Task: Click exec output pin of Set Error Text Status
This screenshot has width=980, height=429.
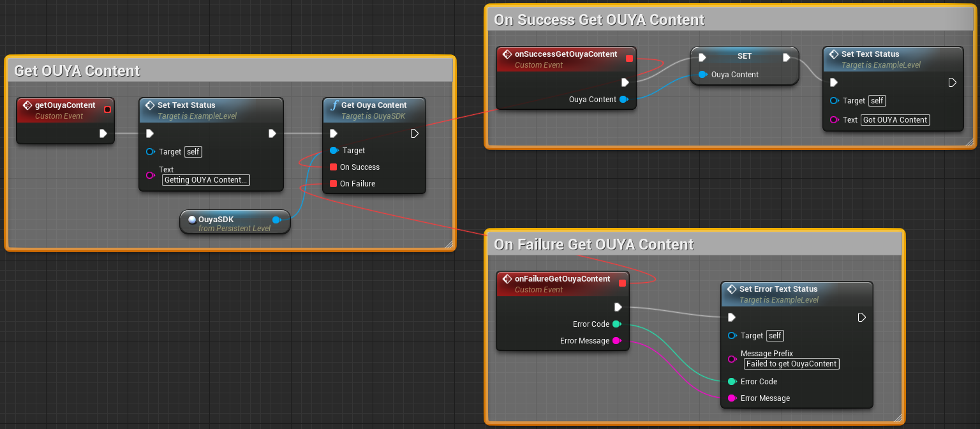Action: pyautogui.click(x=861, y=317)
